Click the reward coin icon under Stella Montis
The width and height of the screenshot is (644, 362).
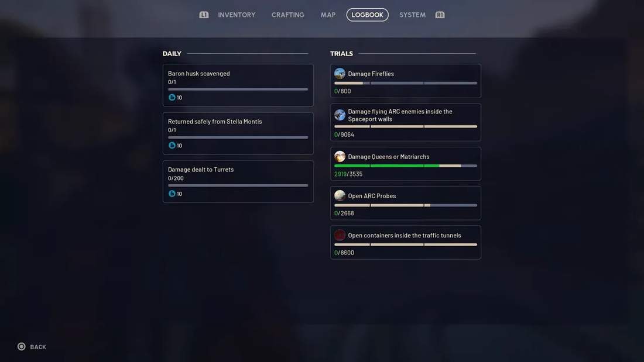coord(172,145)
